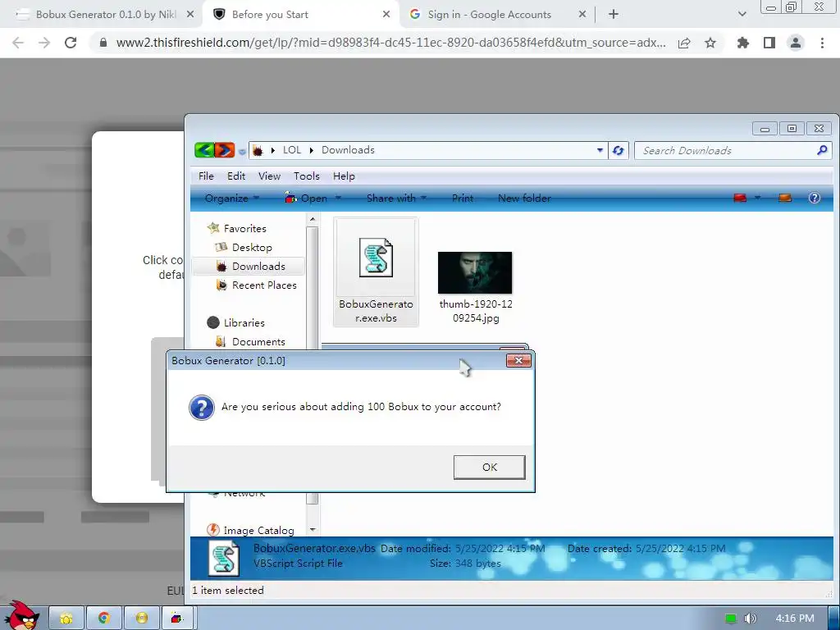840x630 pixels.
Task: Open the View menu
Action: (x=269, y=176)
